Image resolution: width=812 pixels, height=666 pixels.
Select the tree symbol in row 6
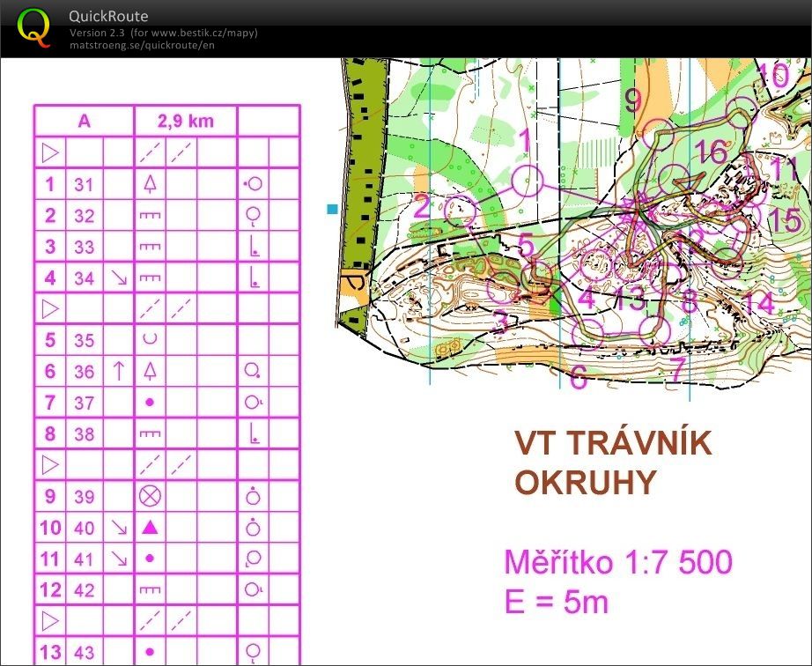[x=151, y=371]
